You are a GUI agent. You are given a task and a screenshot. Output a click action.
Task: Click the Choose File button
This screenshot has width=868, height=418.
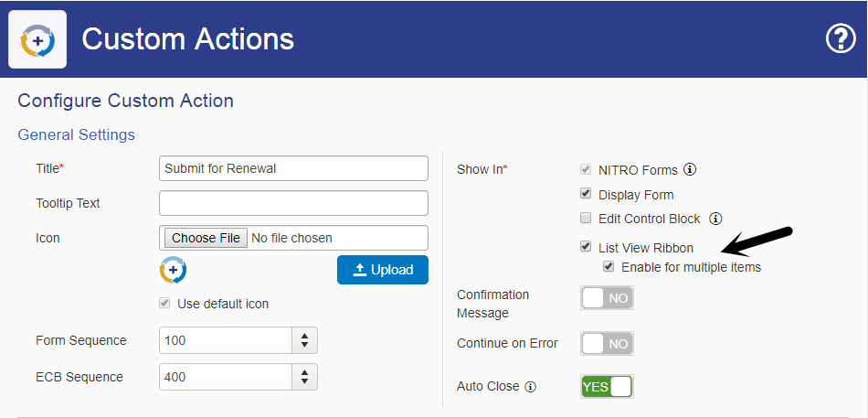[206, 238]
